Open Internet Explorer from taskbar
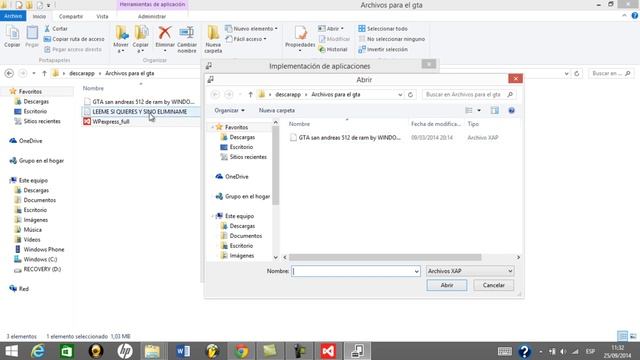The width and height of the screenshot is (640, 360). pyautogui.click(x=38, y=351)
